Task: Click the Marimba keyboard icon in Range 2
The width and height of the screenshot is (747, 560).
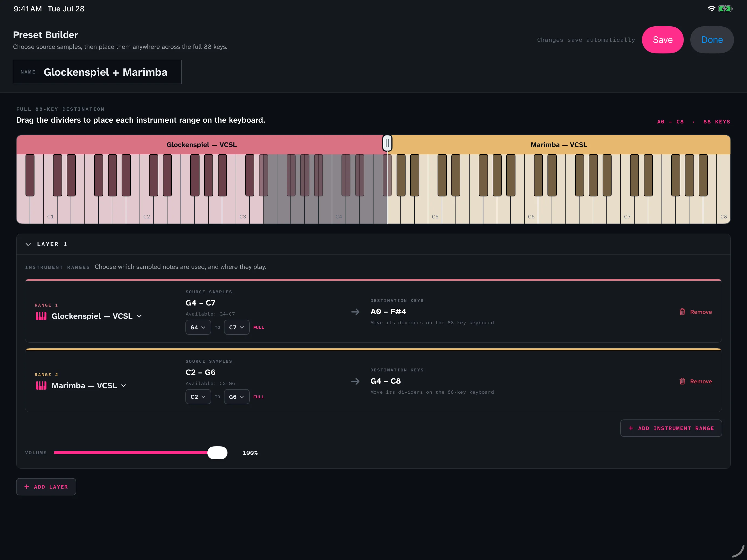Action: (41, 386)
